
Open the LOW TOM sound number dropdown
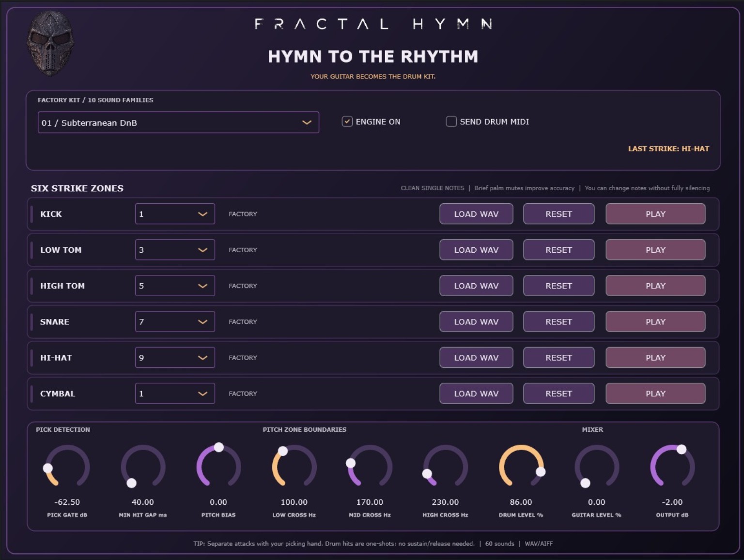point(175,250)
